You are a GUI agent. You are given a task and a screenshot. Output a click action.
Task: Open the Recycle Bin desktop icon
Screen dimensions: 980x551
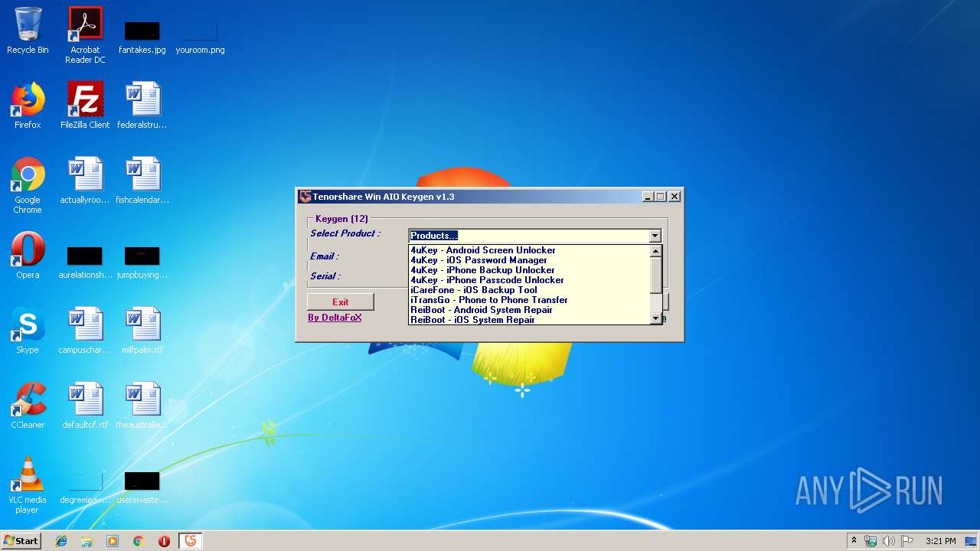click(28, 31)
